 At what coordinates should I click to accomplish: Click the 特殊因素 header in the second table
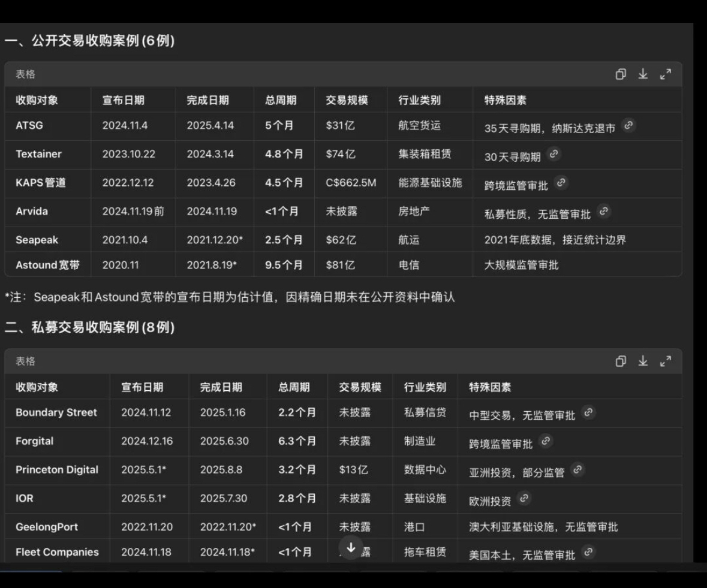tap(490, 387)
